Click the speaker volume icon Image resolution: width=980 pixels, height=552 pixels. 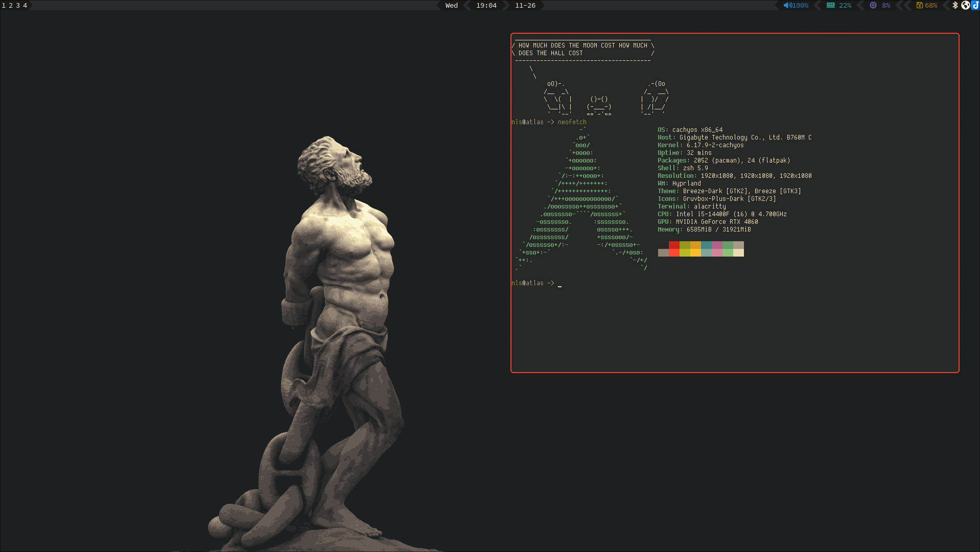click(787, 6)
